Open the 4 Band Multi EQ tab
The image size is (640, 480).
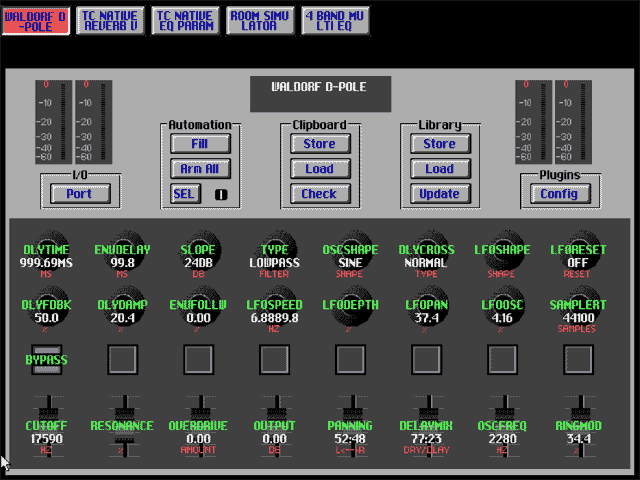click(335, 21)
